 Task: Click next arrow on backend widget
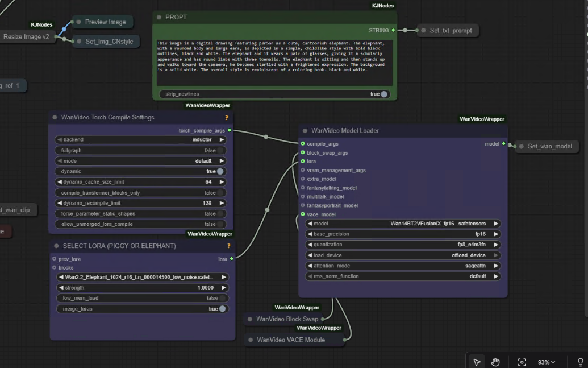click(x=222, y=140)
